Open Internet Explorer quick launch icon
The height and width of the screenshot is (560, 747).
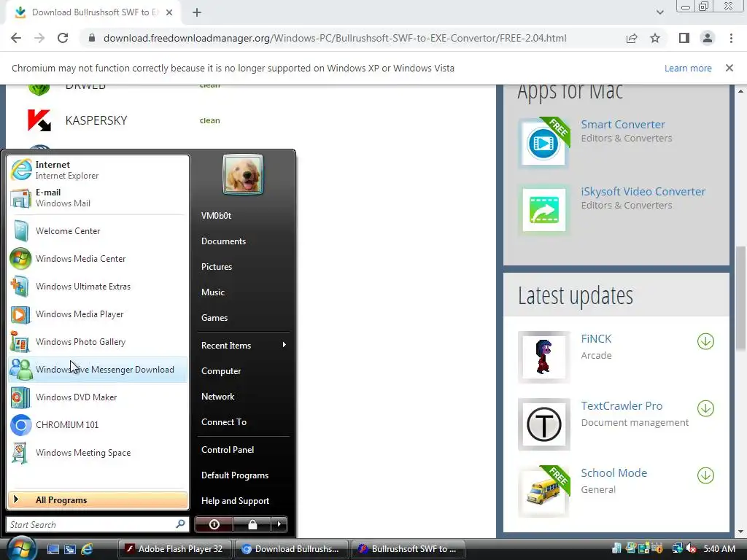(x=87, y=549)
